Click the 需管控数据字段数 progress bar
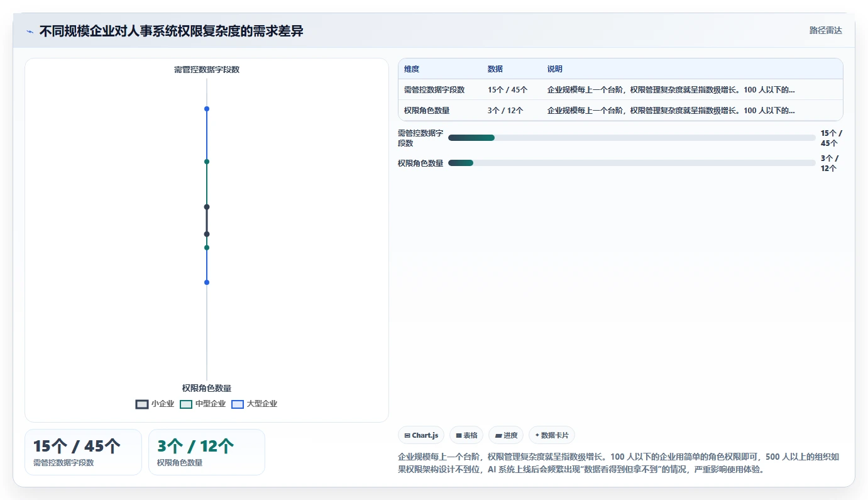Screen dimensions: 868x500 (632, 138)
